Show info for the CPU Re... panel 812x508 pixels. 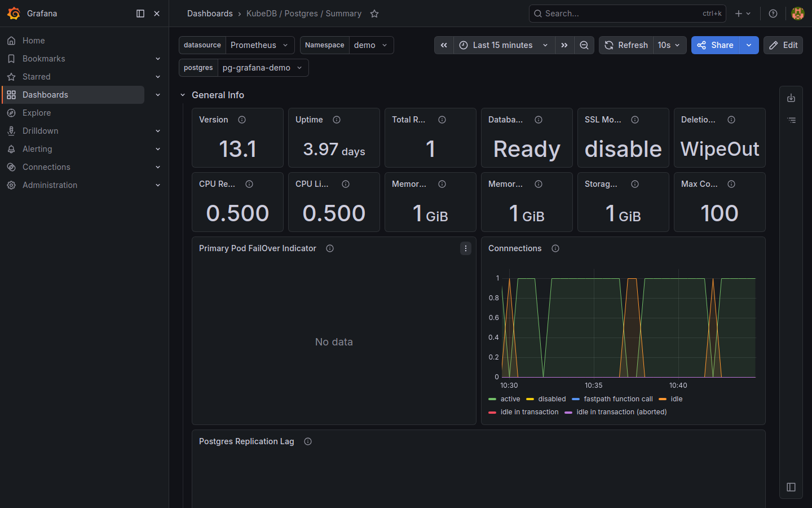[249, 184]
